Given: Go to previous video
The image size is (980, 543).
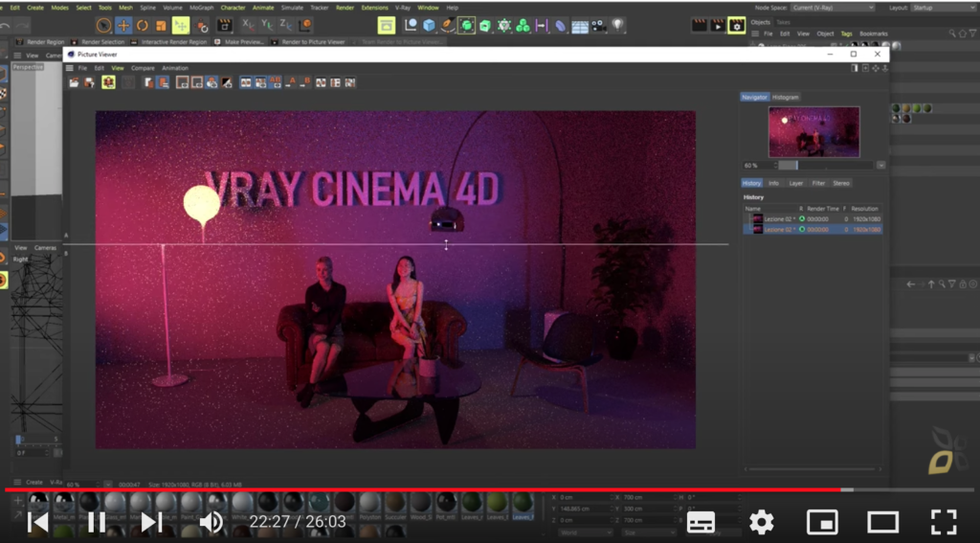Looking at the screenshot, I should click(38, 522).
